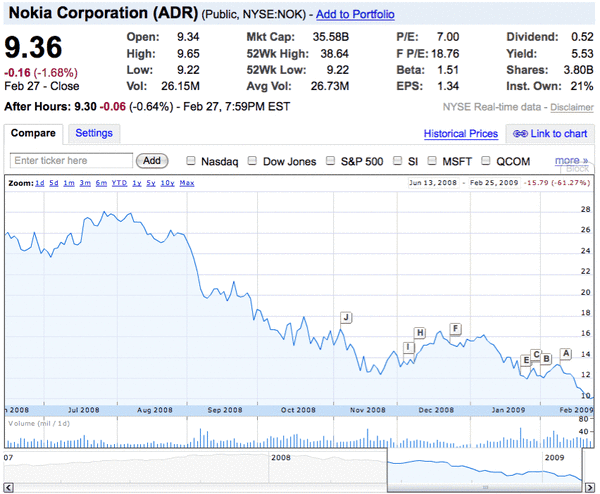600x494 pixels.
Task: Open news marker F on chart
Action: (455, 328)
